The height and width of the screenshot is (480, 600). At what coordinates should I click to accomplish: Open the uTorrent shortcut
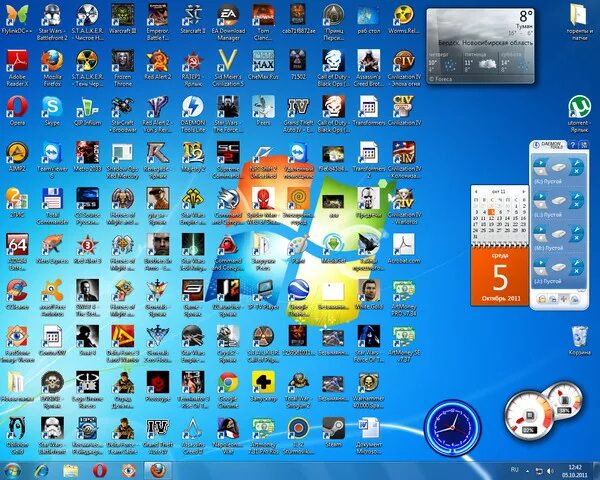click(x=579, y=114)
